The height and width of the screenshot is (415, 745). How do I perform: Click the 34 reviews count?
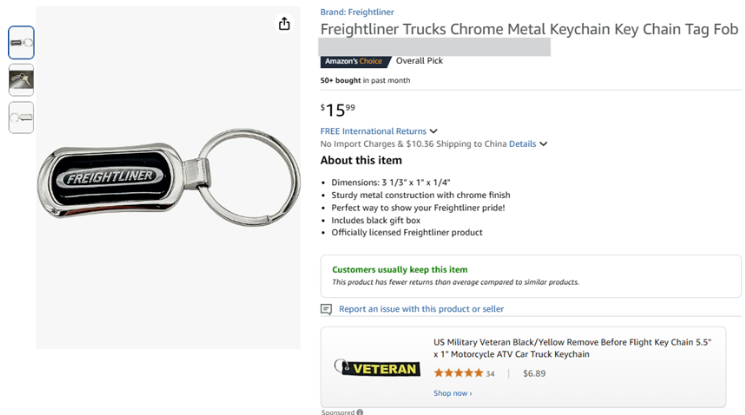(490, 374)
